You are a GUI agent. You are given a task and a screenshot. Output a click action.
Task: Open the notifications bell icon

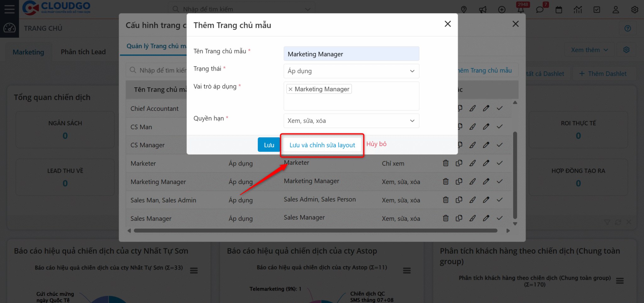[521, 10]
